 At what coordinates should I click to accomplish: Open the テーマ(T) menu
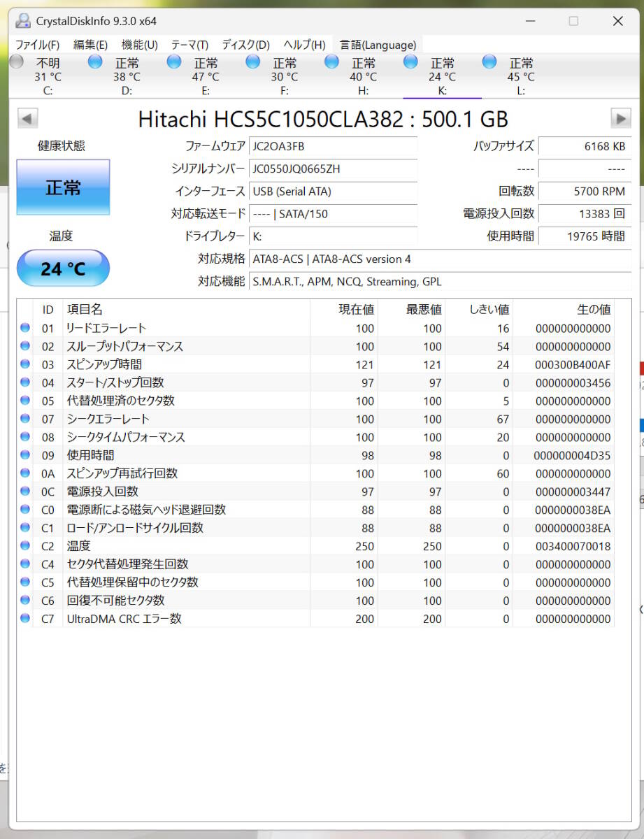coord(187,44)
